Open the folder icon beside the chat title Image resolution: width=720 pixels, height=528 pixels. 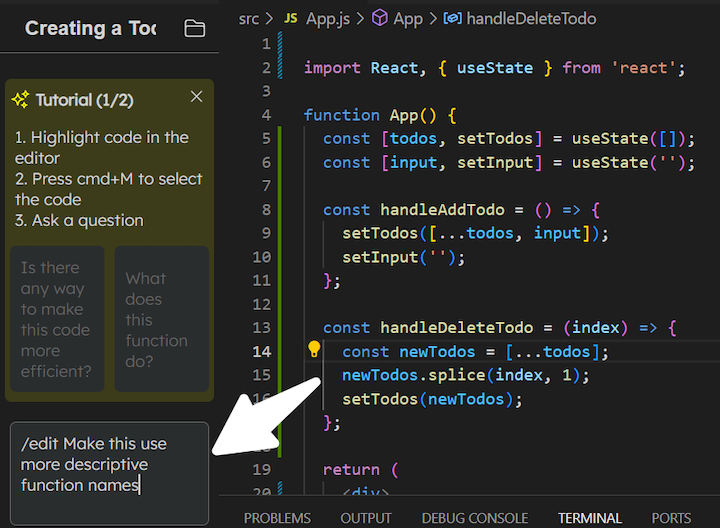(x=195, y=28)
